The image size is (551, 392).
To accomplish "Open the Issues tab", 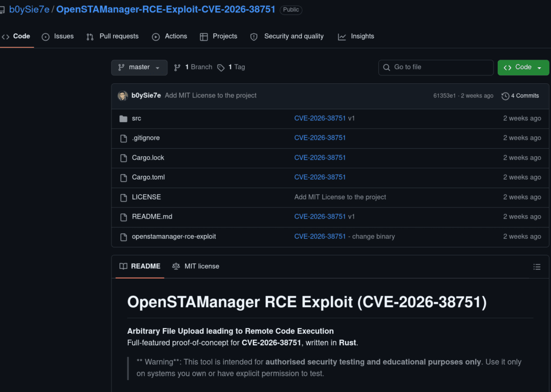I will coord(58,36).
